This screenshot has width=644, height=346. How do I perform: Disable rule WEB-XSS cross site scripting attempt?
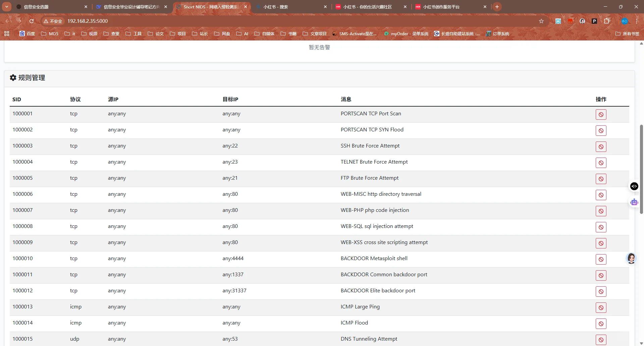click(x=601, y=243)
